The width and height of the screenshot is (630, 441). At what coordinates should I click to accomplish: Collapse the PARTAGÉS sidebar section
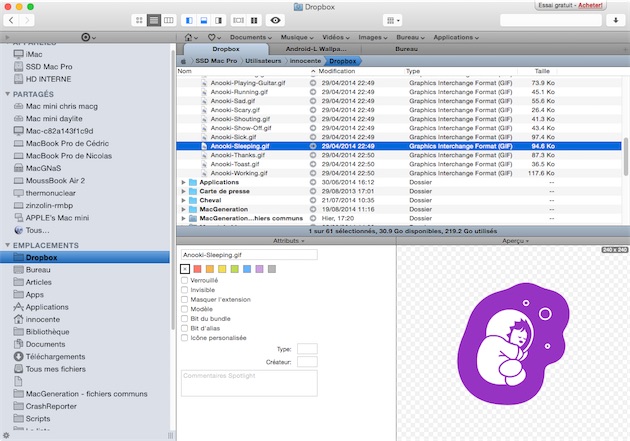pos(7,94)
